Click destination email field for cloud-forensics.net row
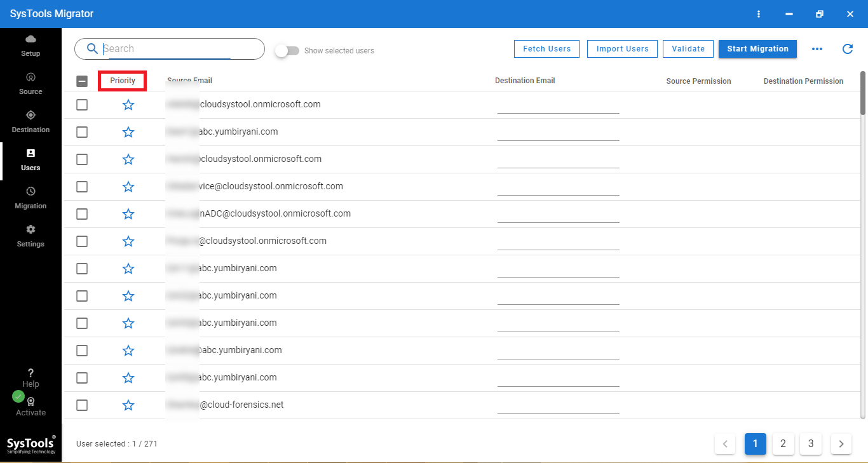 point(559,405)
